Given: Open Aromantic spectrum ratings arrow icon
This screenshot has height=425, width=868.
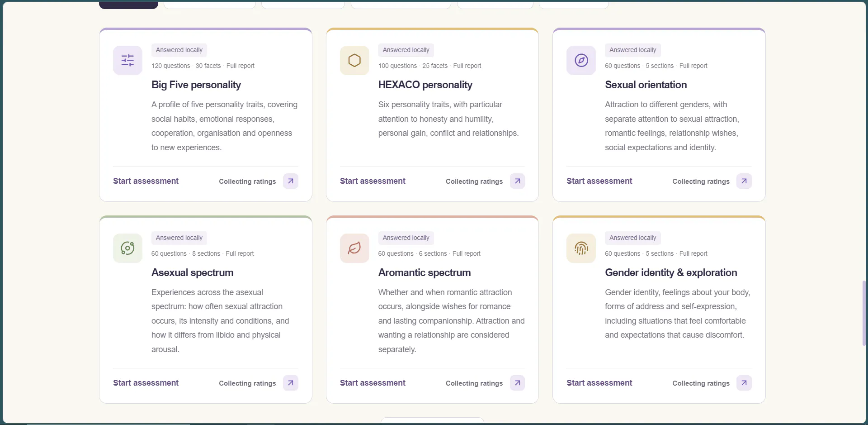Looking at the screenshot, I should point(517,383).
